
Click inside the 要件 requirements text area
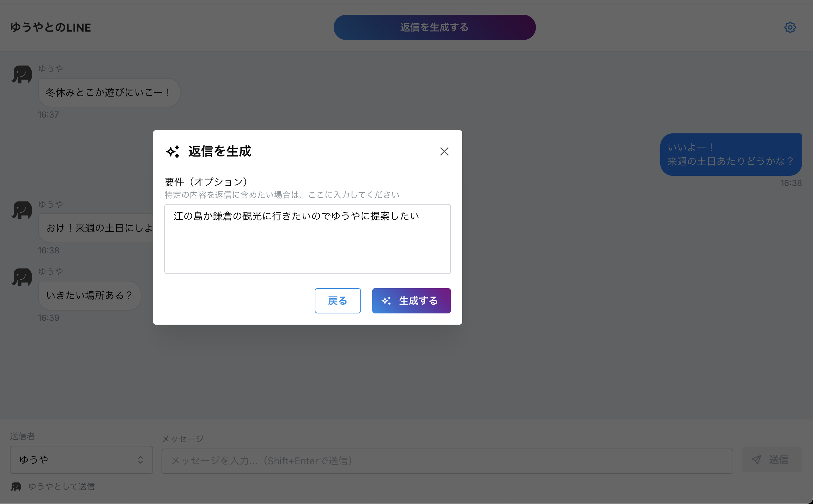pyautogui.click(x=307, y=239)
